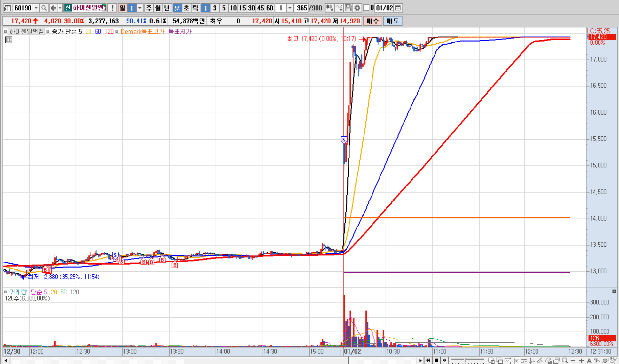
Task: Click the replay speed slider handle
Action: [466, 360]
